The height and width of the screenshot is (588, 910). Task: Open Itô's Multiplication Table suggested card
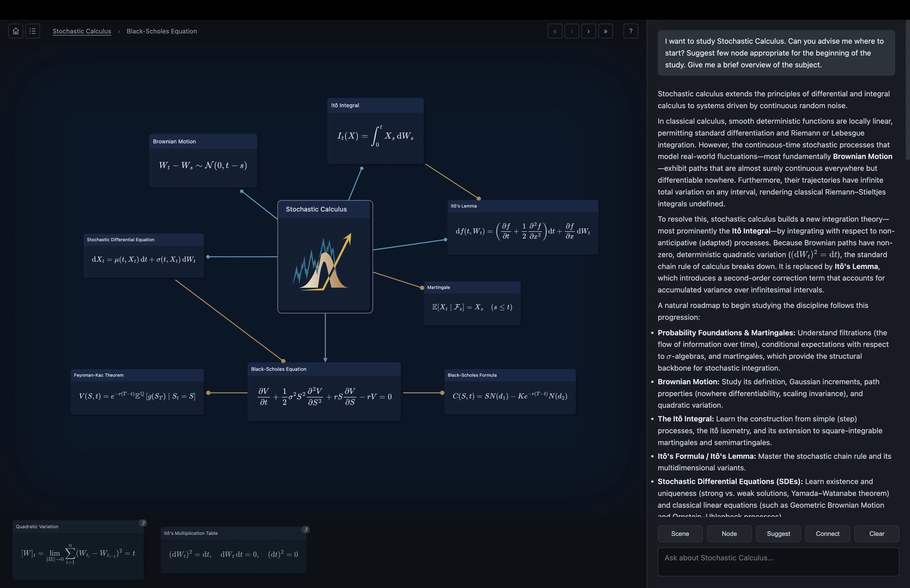tap(233, 550)
